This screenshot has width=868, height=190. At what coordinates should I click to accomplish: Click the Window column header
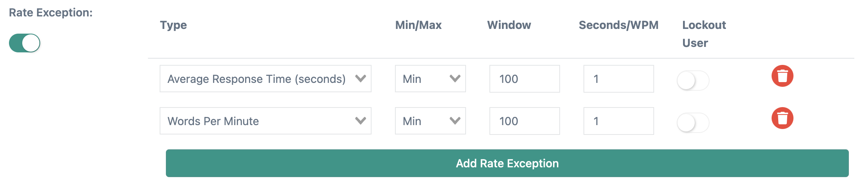509,25
